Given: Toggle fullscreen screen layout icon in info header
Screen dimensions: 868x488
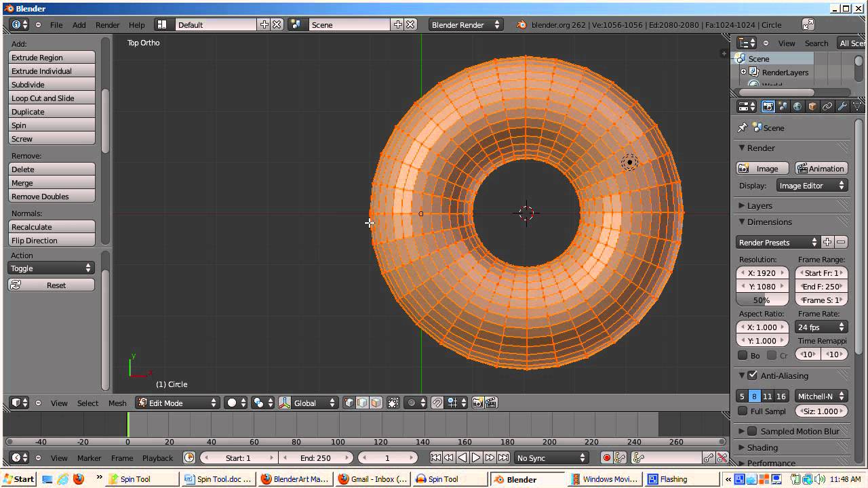Looking at the screenshot, I should pos(808,24).
